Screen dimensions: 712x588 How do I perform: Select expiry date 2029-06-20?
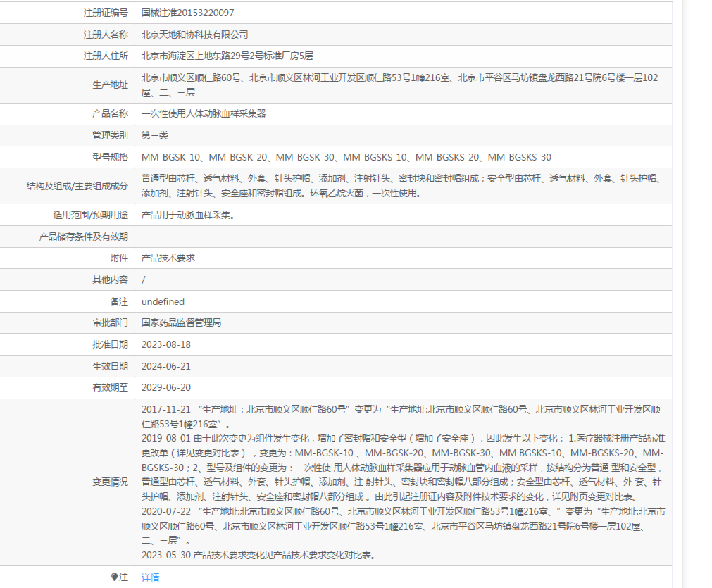point(166,387)
